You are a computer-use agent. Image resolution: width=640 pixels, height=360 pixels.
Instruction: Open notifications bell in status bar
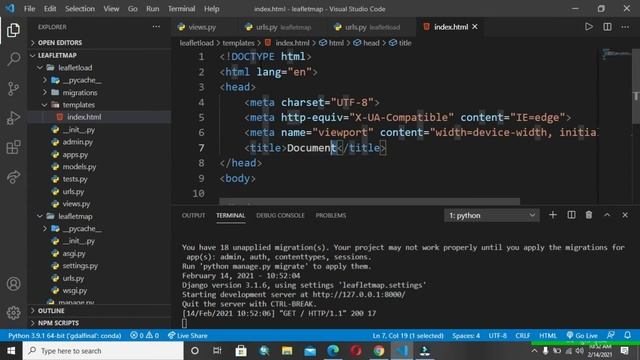pos(628,335)
